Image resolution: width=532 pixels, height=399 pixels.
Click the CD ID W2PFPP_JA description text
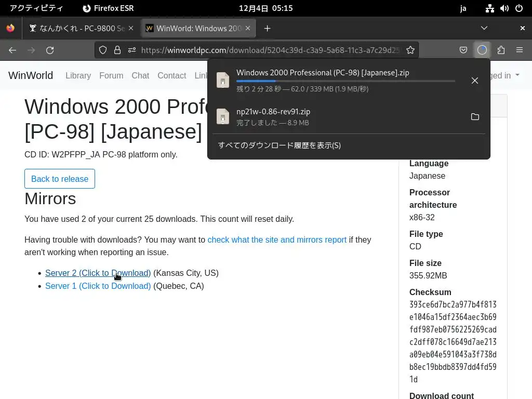[x=101, y=154]
